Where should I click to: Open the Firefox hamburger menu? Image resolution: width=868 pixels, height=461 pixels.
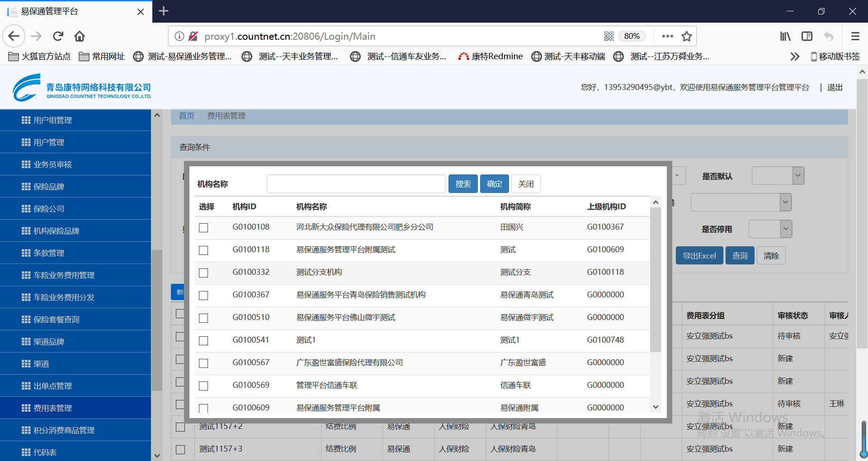(x=855, y=36)
